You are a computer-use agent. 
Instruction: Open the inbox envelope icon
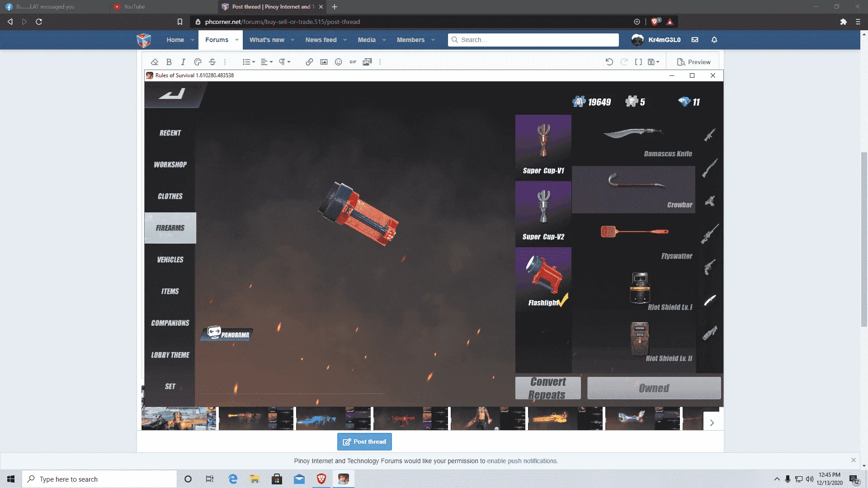point(695,40)
